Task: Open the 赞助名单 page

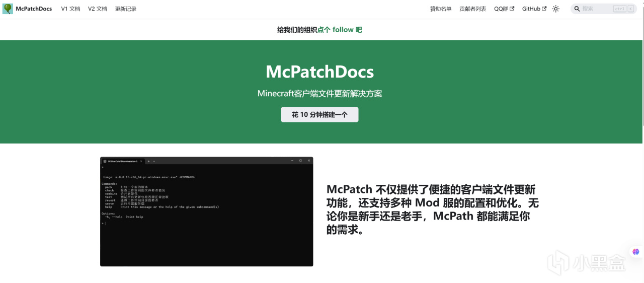Action: (x=441, y=9)
